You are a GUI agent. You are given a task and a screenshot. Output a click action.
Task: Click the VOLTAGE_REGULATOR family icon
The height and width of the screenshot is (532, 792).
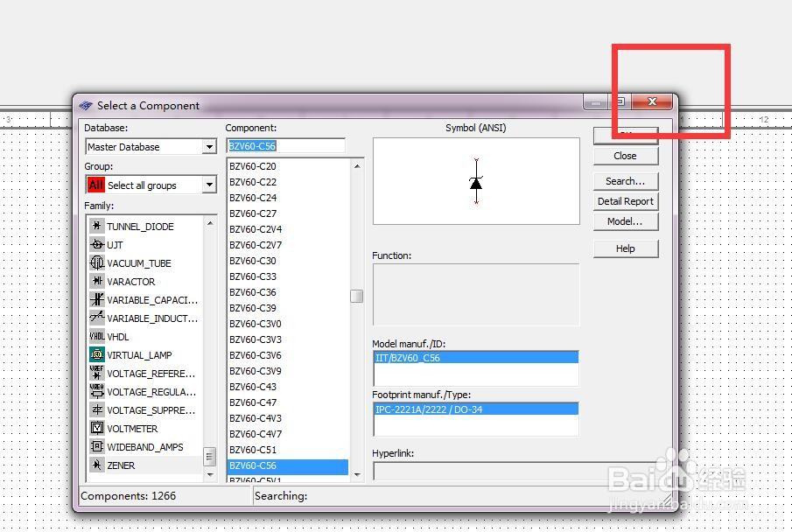[97, 391]
